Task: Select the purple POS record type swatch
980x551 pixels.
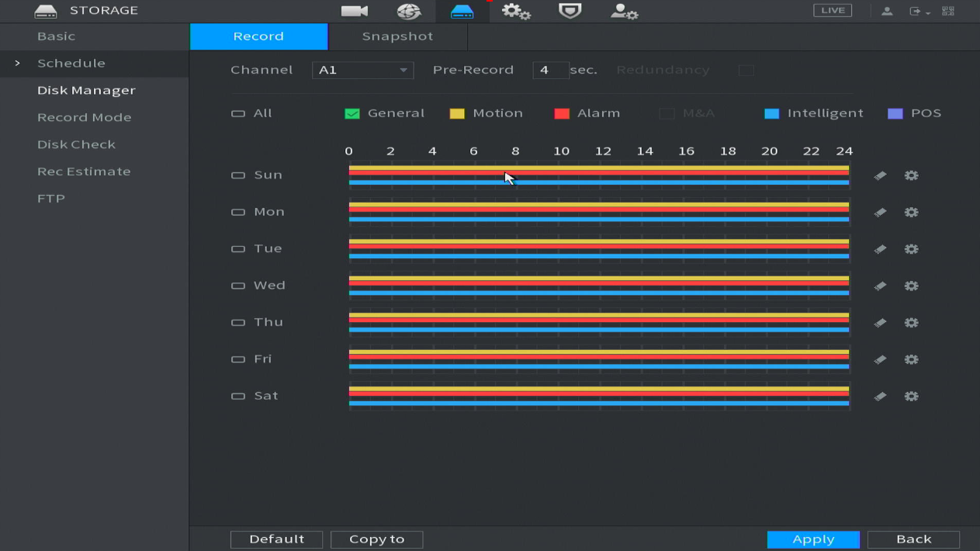Action: tap(895, 113)
